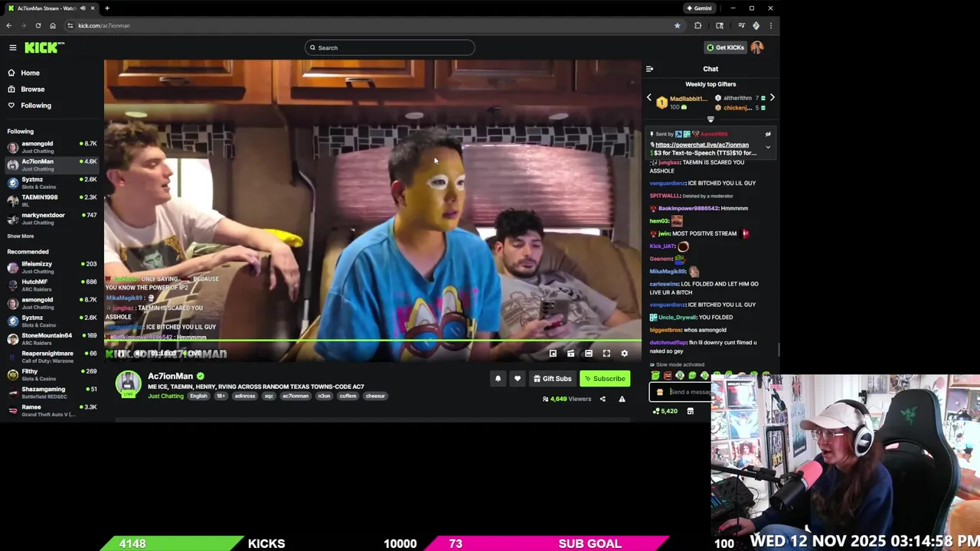Hide the pinned message eye icon

(x=768, y=135)
